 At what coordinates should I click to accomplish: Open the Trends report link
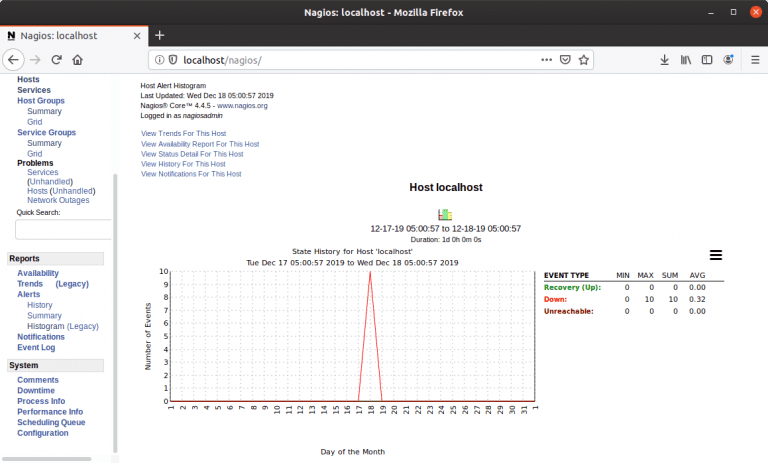click(x=30, y=284)
